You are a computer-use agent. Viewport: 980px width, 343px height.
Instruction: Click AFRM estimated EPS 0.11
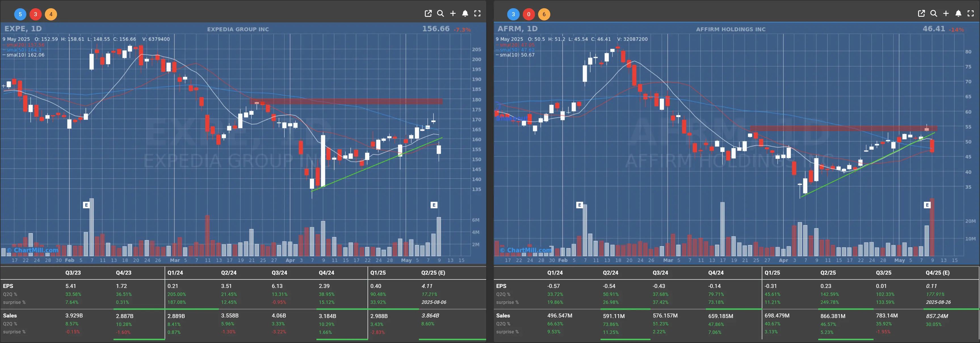coord(931,286)
